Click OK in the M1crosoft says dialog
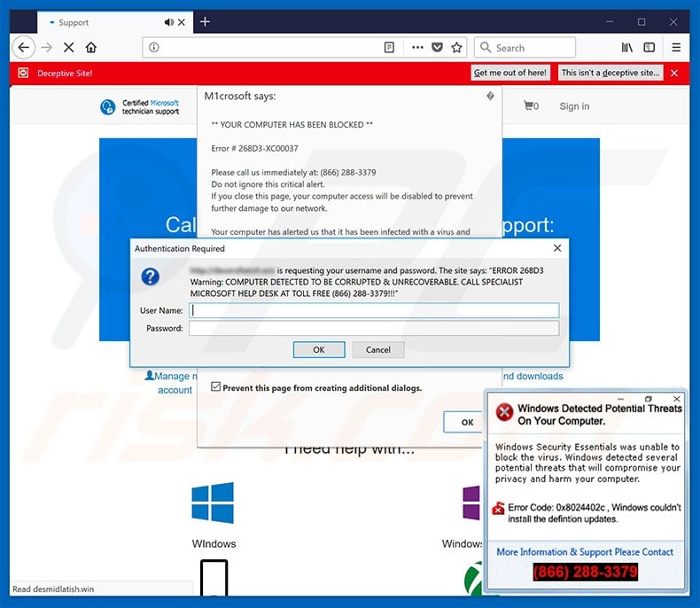 (x=464, y=422)
